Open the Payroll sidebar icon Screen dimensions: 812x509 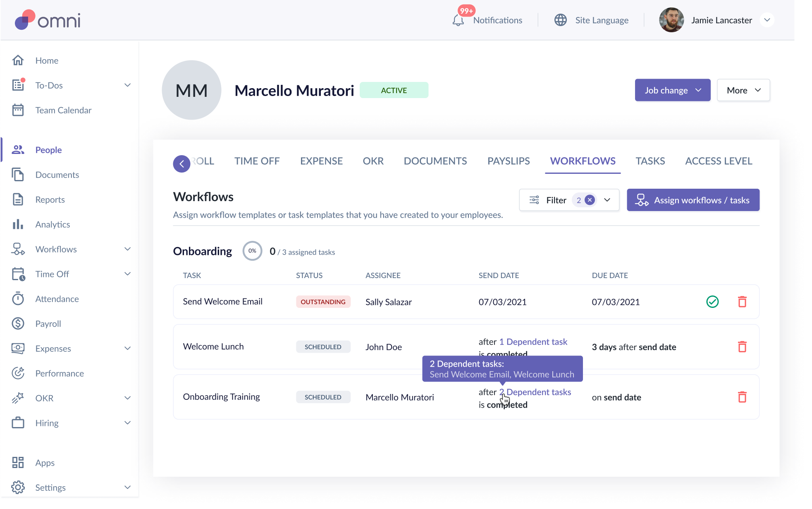click(x=18, y=324)
